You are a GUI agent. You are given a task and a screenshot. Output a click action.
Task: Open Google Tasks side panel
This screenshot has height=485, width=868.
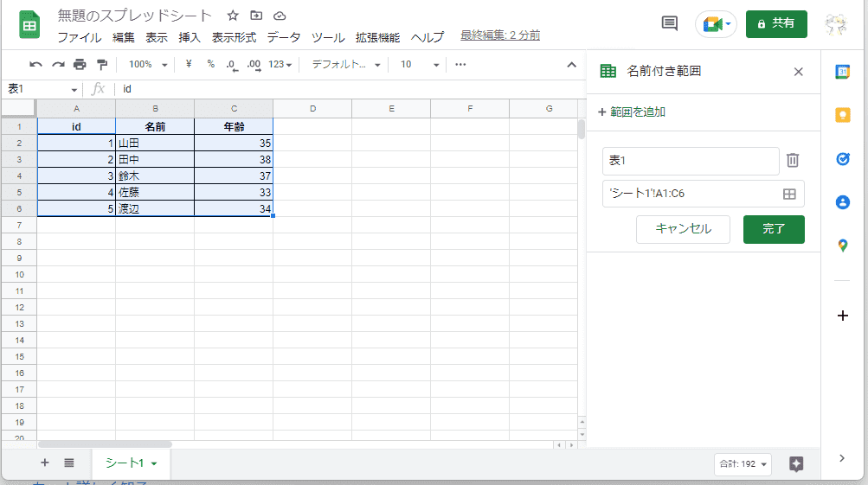coord(843,159)
